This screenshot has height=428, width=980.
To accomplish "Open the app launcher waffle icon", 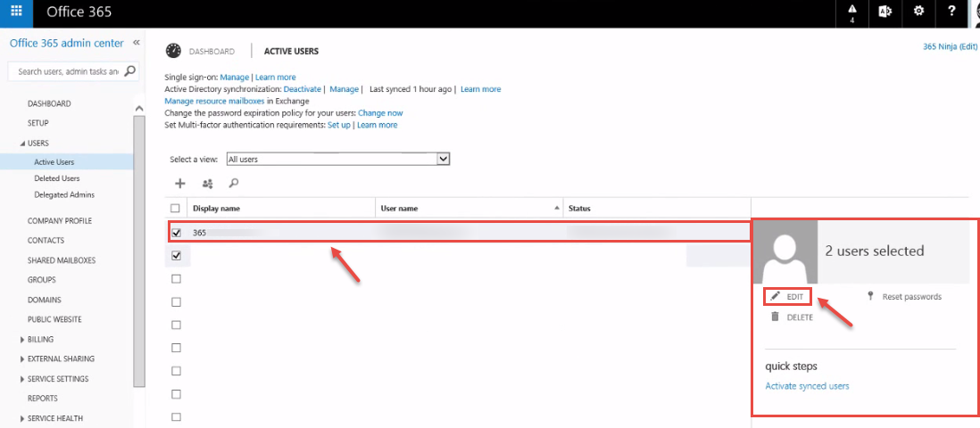I will pos(17,11).
